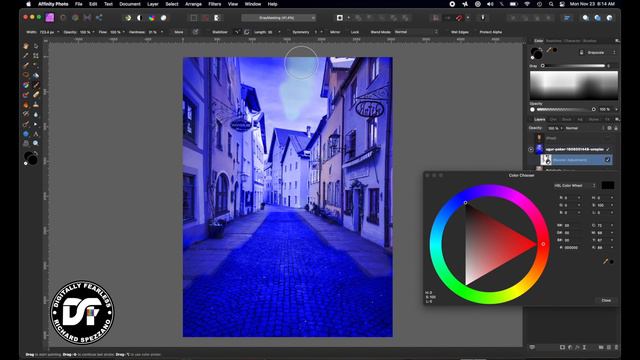The height and width of the screenshot is (360, 640).
Task: Apply Auto Colors from the toolbar
Action: [152, 18]
